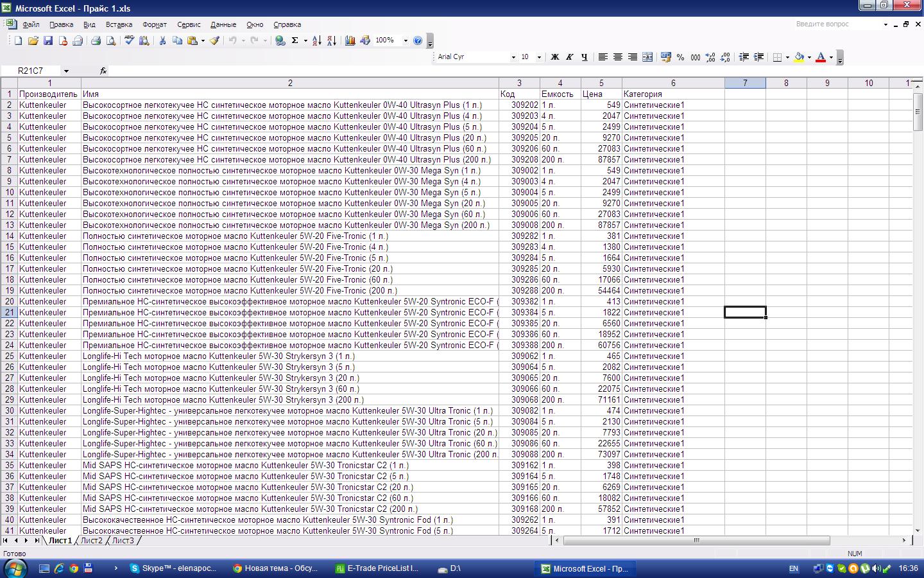This screenshot has height=578, width=924.
Task: Open Skype window from the taskbar
Action: point(173,568)
